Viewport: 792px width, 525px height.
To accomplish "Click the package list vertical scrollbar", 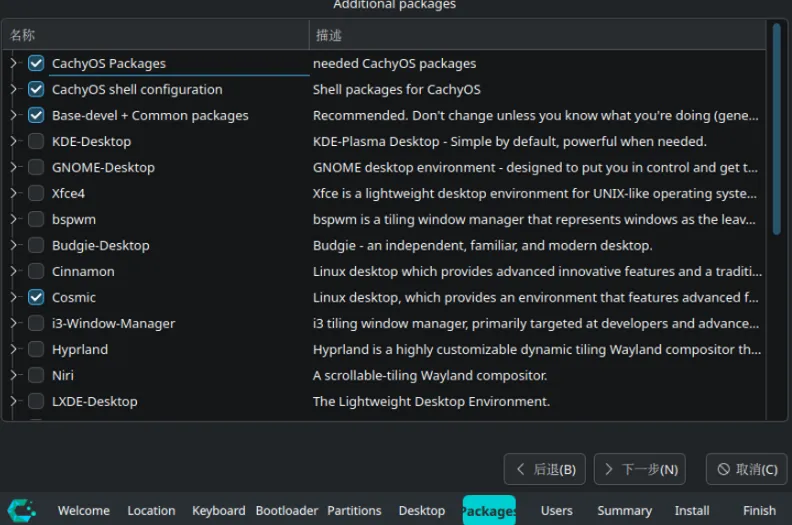I will pyautogui.click(x=776, y=130).
